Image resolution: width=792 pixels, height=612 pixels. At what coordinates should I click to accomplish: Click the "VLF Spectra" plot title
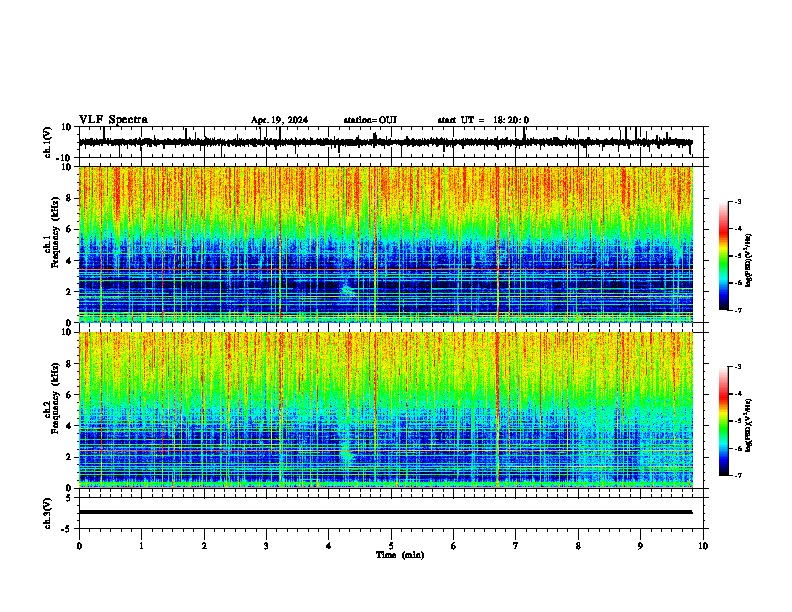click(113, 119)
